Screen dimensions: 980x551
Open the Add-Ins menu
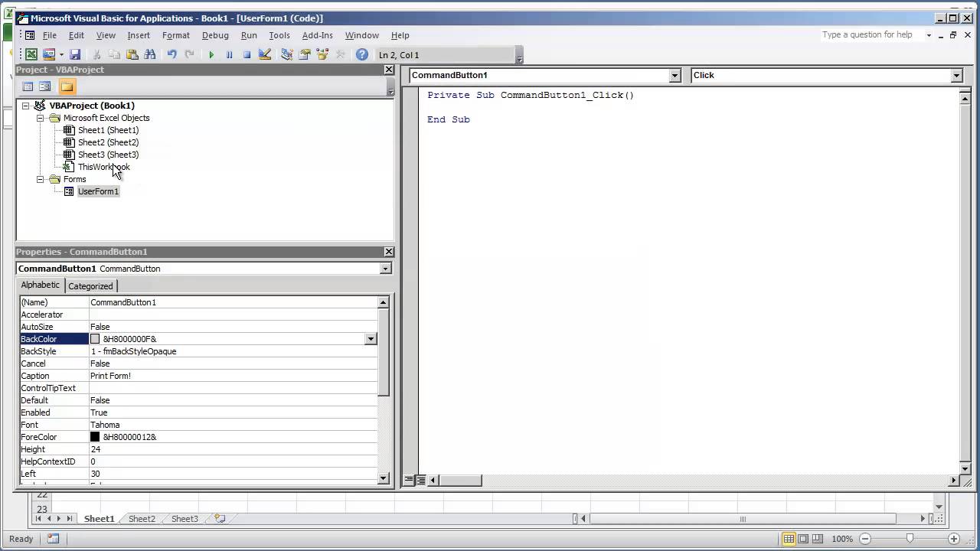click(x=317, y=35)
